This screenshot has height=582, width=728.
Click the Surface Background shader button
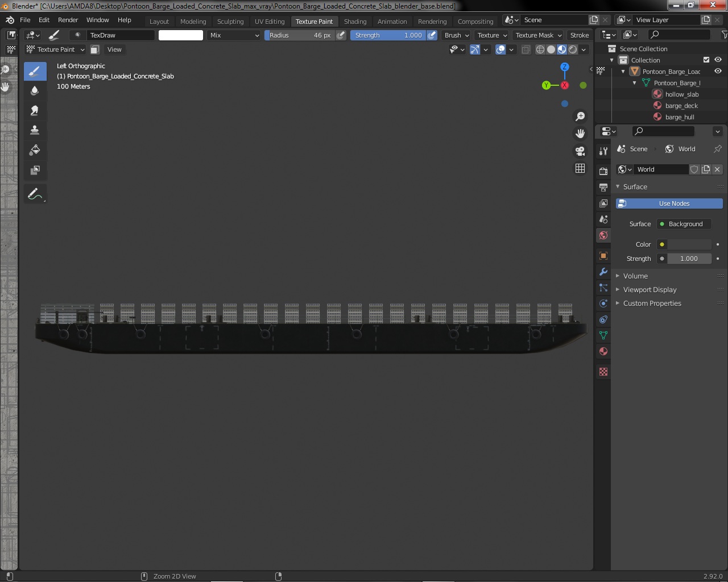[684, 224]
